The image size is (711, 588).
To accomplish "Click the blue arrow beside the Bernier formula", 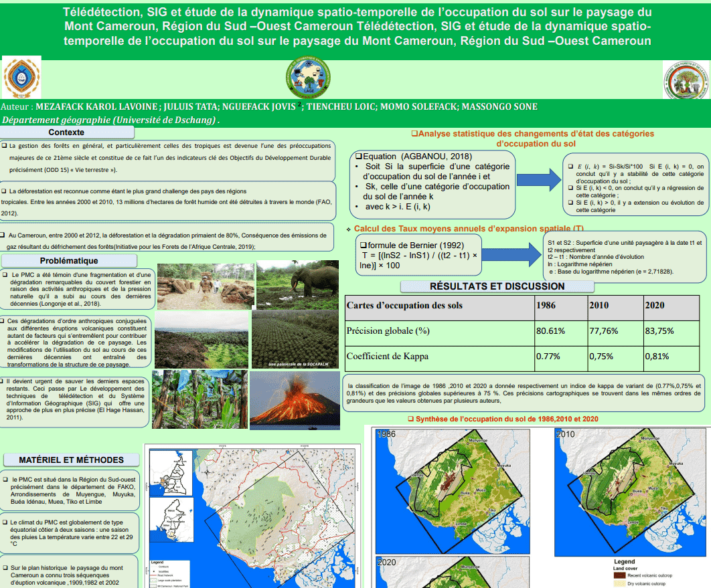I will pyautogui.click(x=512, y=254).
